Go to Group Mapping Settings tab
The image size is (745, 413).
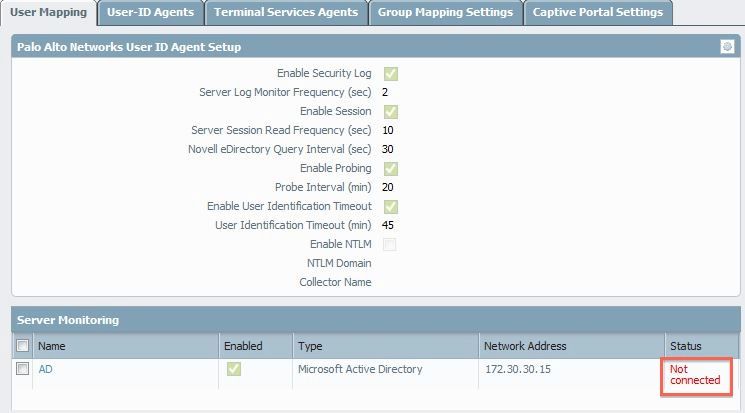[445, 13]
